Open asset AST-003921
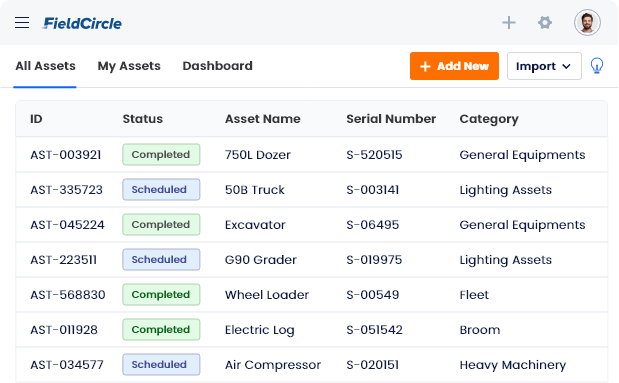 coord(66,155)
